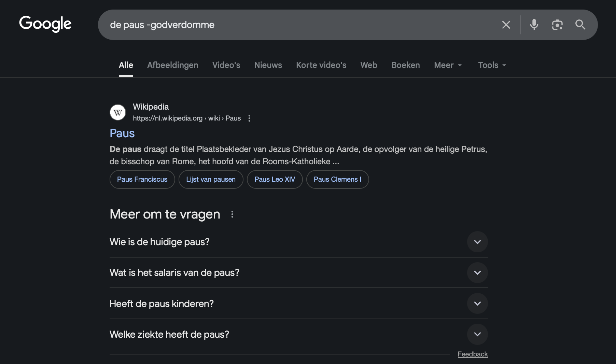This screenshot has height=364, width=616.
Task: Expand 'Heeft de paus kinderen?' question
Action: coord(477,303)
